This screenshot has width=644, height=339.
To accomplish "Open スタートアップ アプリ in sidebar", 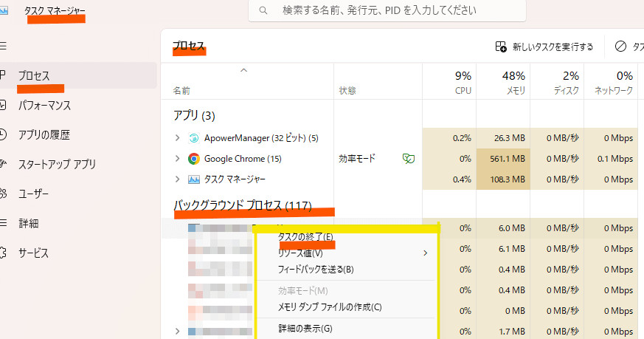I will click(x=57, y=164).
